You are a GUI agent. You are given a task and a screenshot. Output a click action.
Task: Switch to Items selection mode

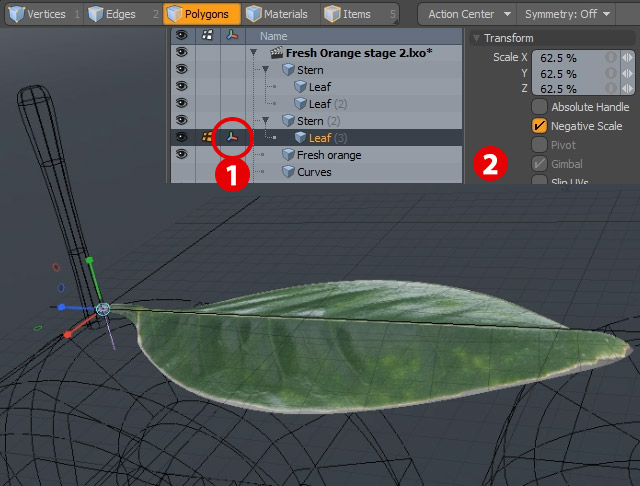359,14
